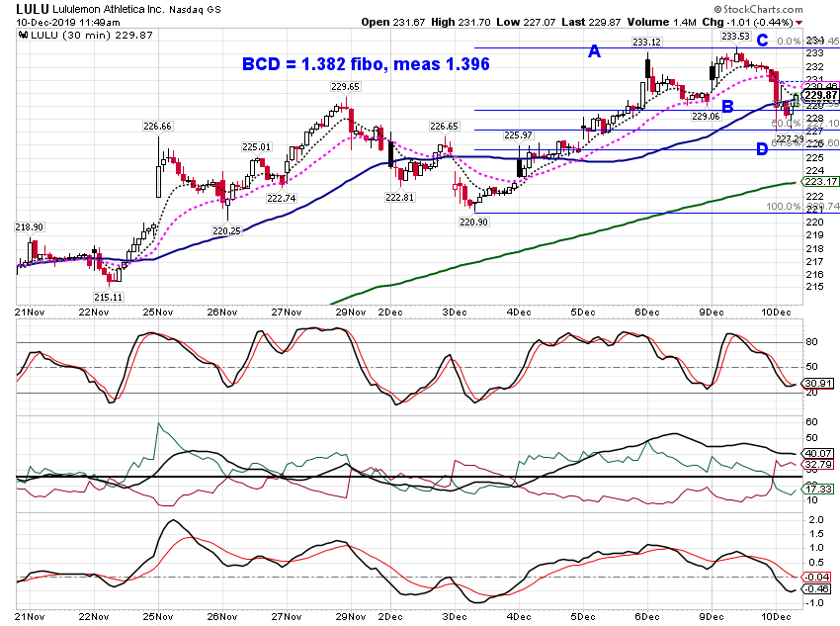Click the 233.12 peak price label
This screenshot has width=840, height=626.
[x=646, y=43]
